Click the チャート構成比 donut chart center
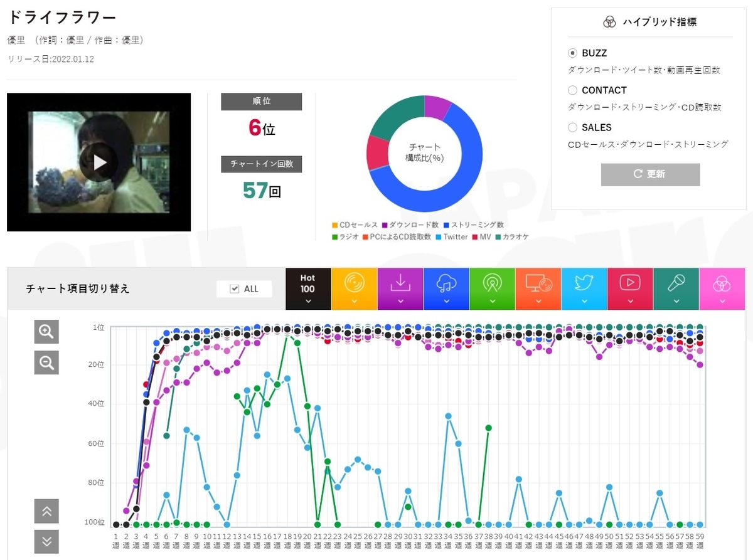The width and height of the screenshot is (753, 560). [x=425, y=152]
